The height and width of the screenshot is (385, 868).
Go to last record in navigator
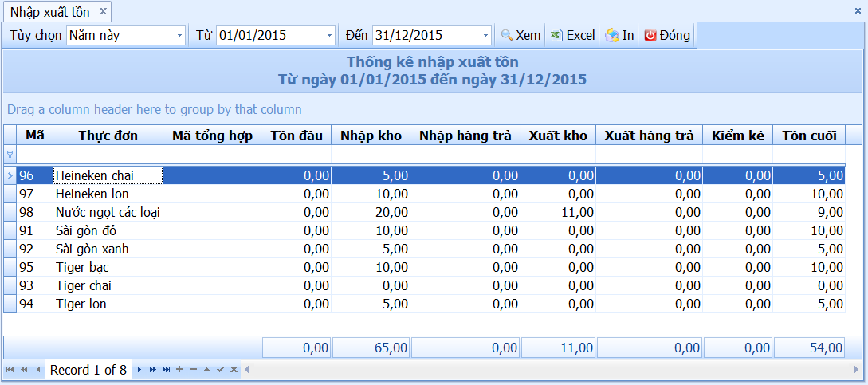pos(166,370)
